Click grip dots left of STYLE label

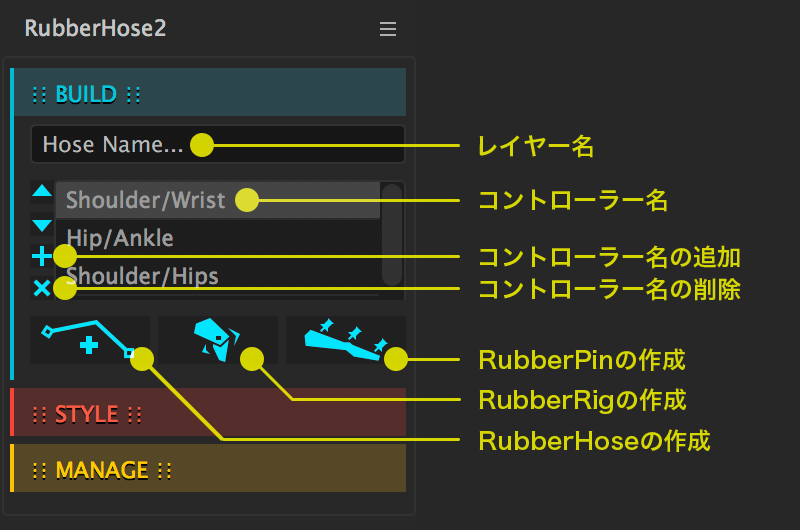click(40, 414)
